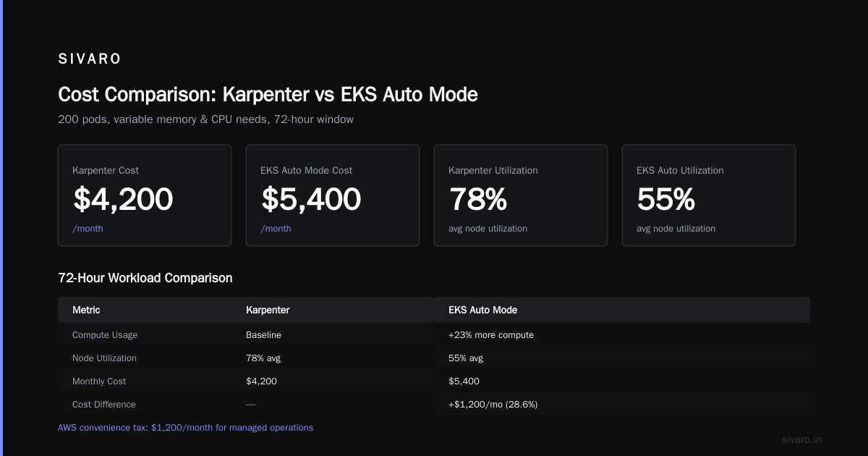The width and height of the screenshot is (868, 456).
Task: Click the AWS convenience tax footnote
Action: coord(186,428)
